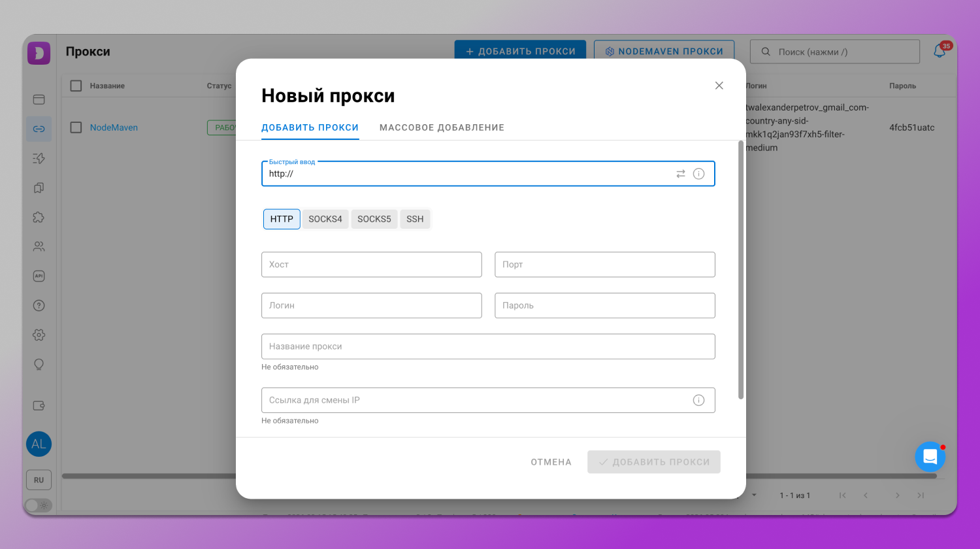Toggle the theme switch at bottom left
The image size is (980, 549).
coord(38,505)
